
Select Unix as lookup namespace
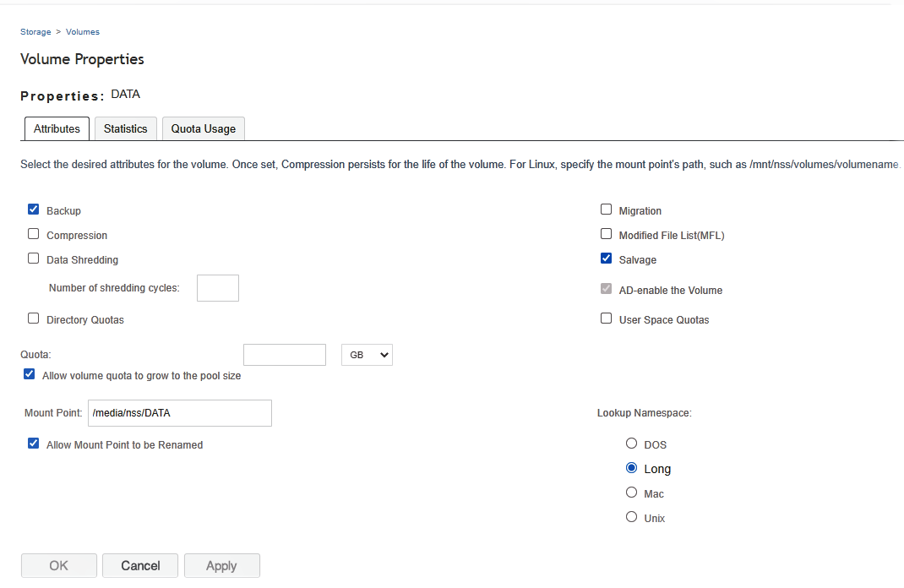pyautogui.click(x=631, y=516)
